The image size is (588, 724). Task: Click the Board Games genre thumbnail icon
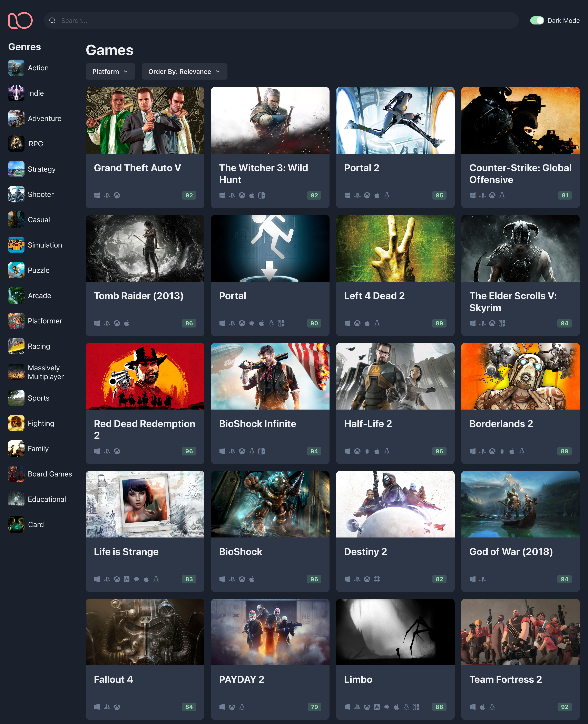point(16,474)
